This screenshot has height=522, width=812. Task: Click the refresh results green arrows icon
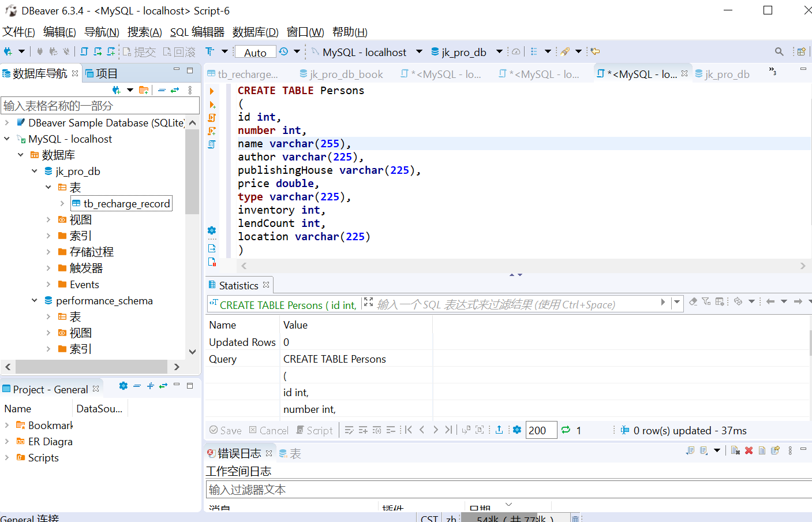566,430
